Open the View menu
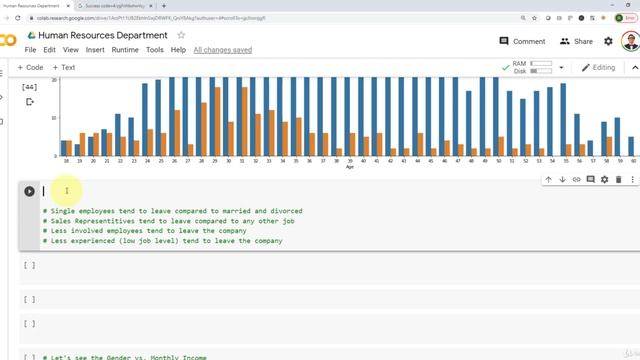The width and height of the screenshot is (640, 360). point(71,50)
